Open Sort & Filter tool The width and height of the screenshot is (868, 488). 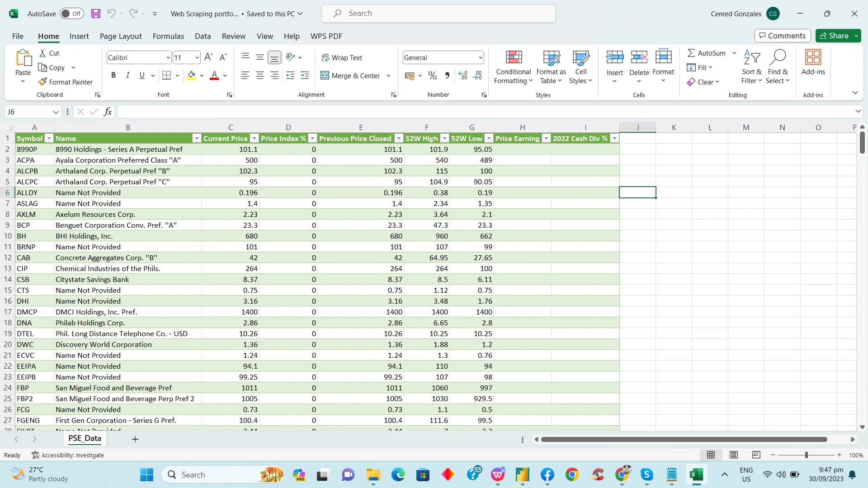pyautogui.click(x=751, y=67)
